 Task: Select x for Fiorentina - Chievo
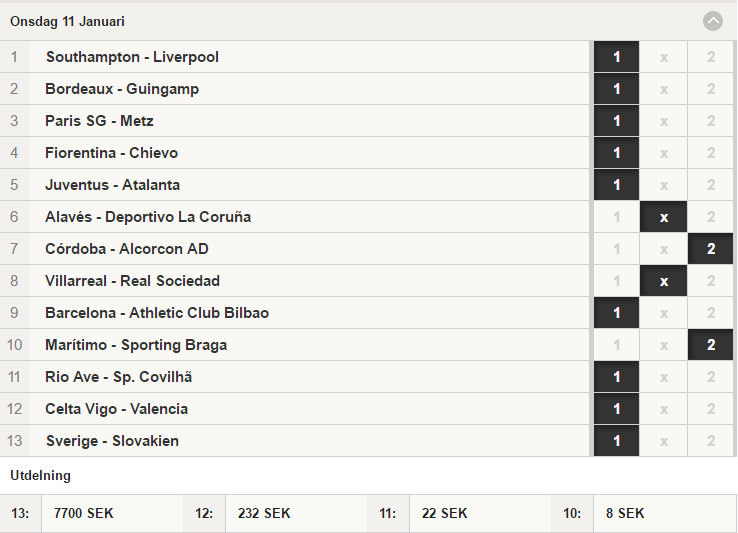[664, 153]
